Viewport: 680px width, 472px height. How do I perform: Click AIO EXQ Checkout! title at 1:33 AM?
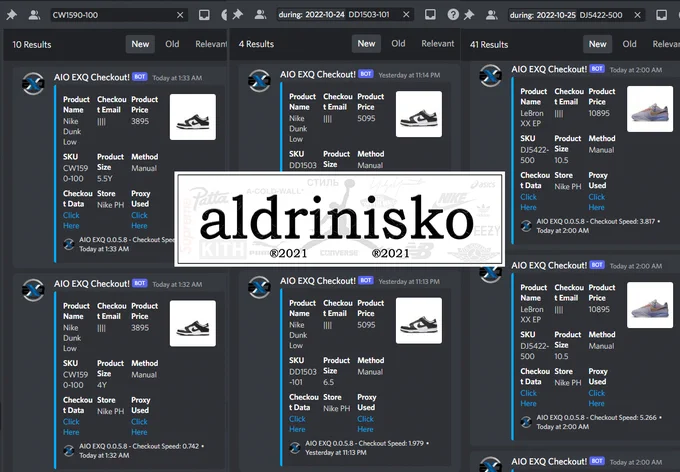(92, 77)
